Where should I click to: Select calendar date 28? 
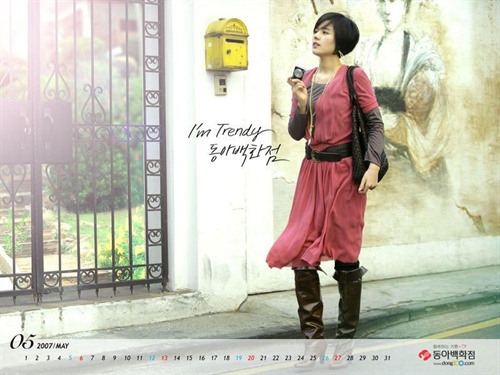coord(350,358)
